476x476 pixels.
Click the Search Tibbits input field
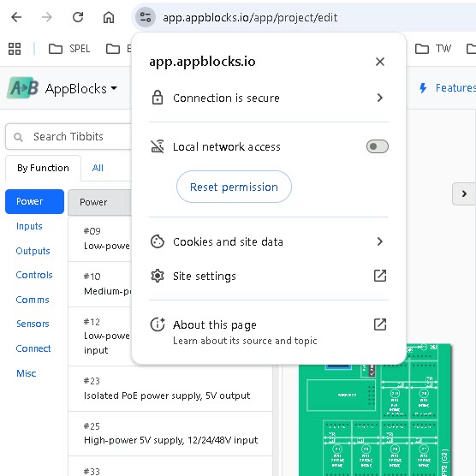point(68,137)
